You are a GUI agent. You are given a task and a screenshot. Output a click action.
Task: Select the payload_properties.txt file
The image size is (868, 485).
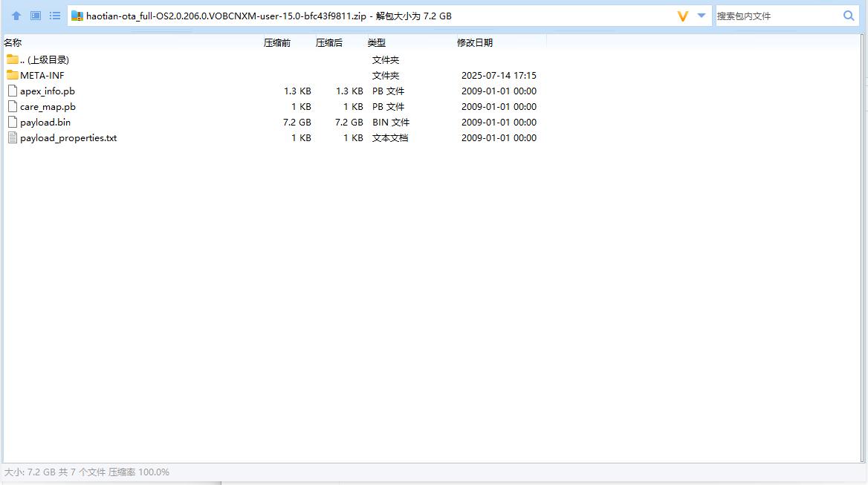point(271,137)
